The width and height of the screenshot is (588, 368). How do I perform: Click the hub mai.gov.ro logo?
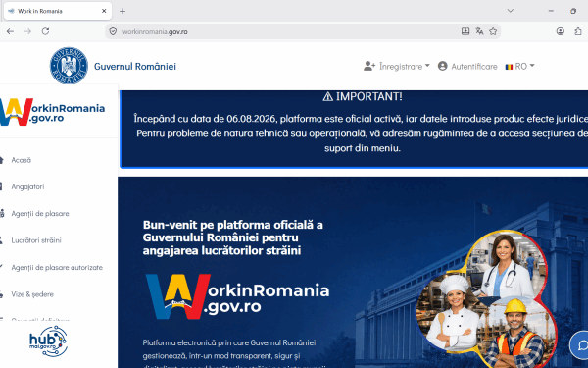pyautogui.click(x=48, y=341)
